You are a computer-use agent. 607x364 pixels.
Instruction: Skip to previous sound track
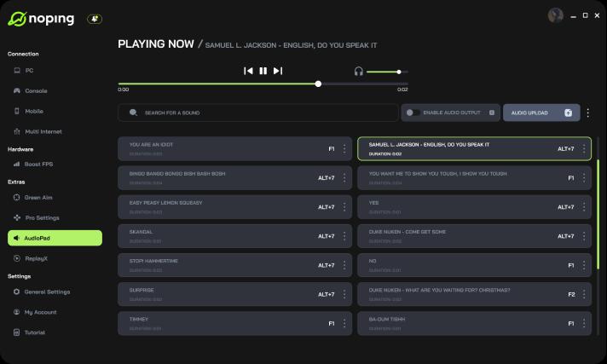tap(248, 71)
